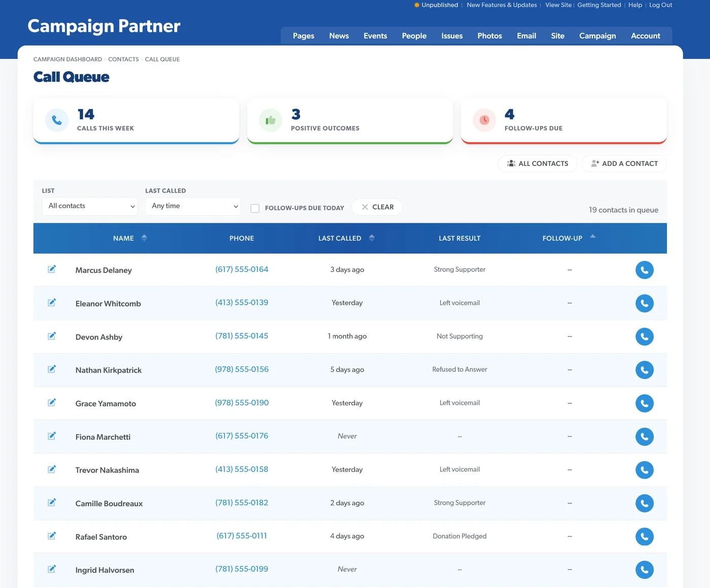The width and height of the screenshot is (710, 588).
Task: Click the edit pencil beside Grace Yamamoto
Action: (52, 402)
